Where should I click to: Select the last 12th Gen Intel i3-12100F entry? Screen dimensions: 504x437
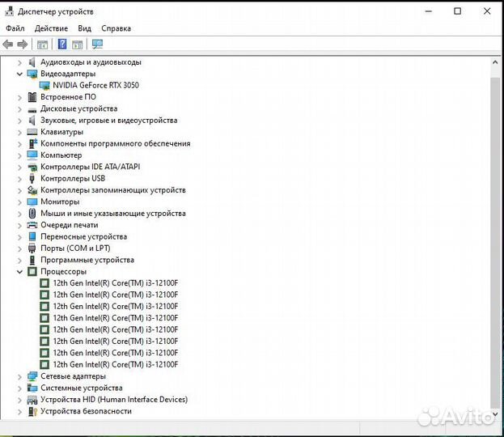click(116, 365)
